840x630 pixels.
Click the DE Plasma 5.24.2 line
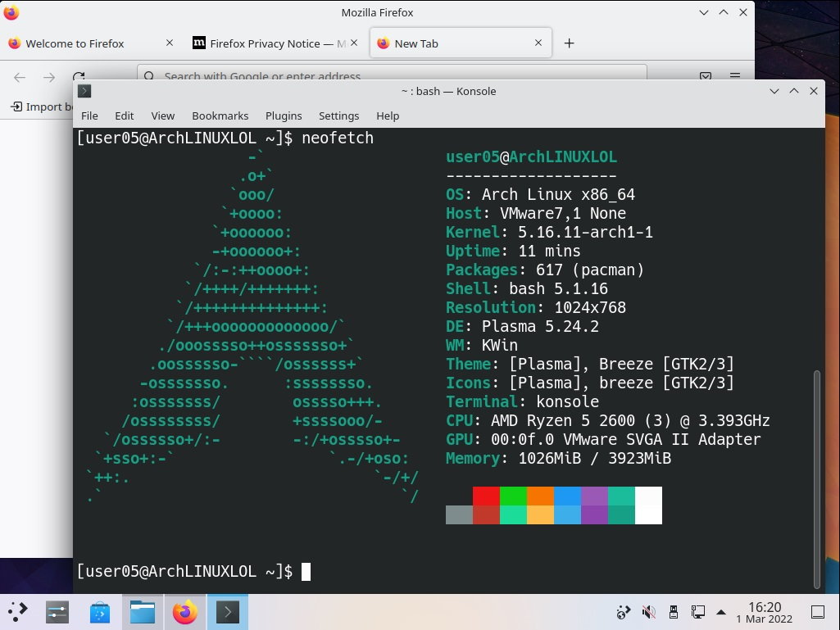click(x=522, y=327)
